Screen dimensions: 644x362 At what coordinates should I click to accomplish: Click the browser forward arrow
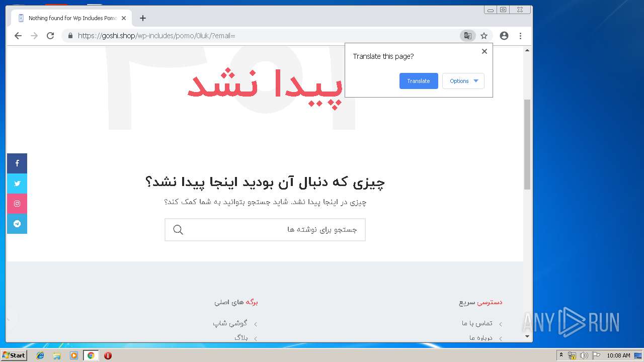click(34, 36)
